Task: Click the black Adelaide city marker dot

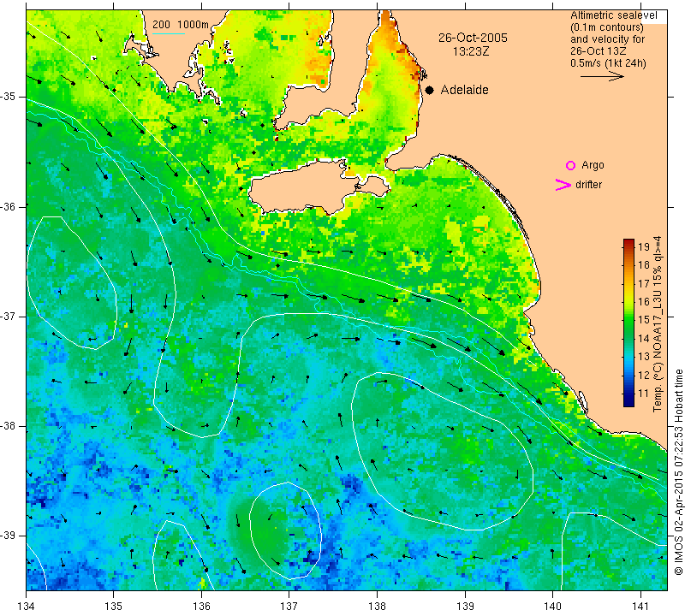Action: pyautogui.click(x=430, y=90)
